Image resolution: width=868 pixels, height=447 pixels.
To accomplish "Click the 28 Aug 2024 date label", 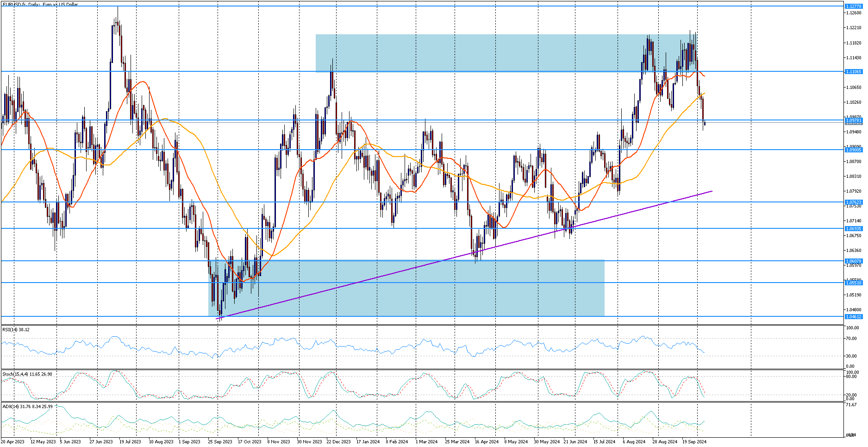I will click(x=665, y=441).
